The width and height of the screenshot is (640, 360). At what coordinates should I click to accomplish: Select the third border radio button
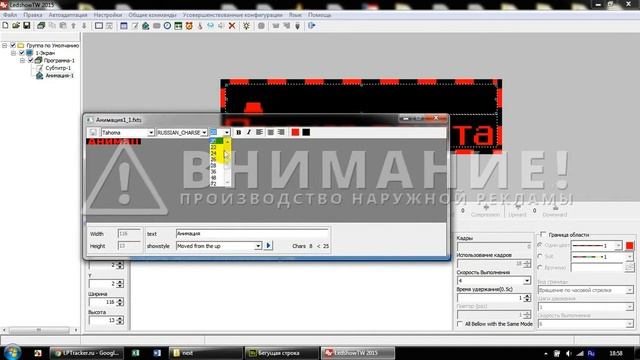pos(540,267)
